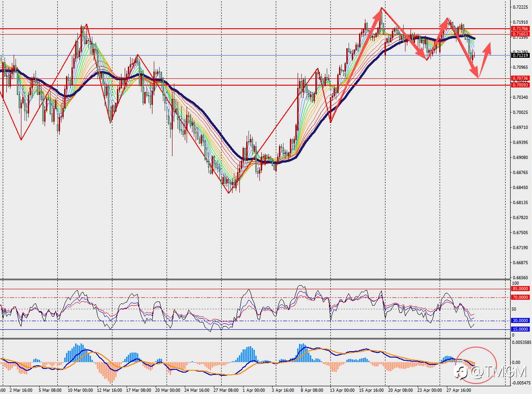Click the MACD scale value 0.0053585
The height and width of the screenshot is (394, 532).
pyautogui.click(x=522, y=343)
